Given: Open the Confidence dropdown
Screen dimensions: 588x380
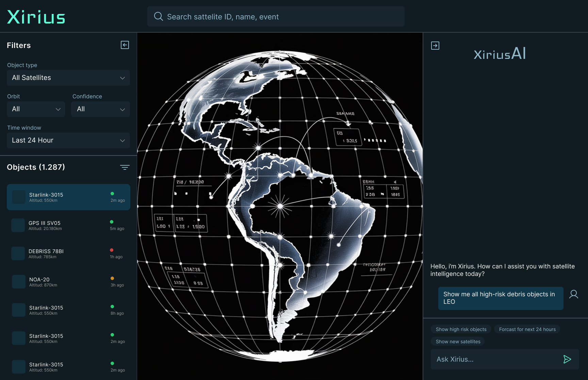Looking at the screenshot, I should click(100, 109).
